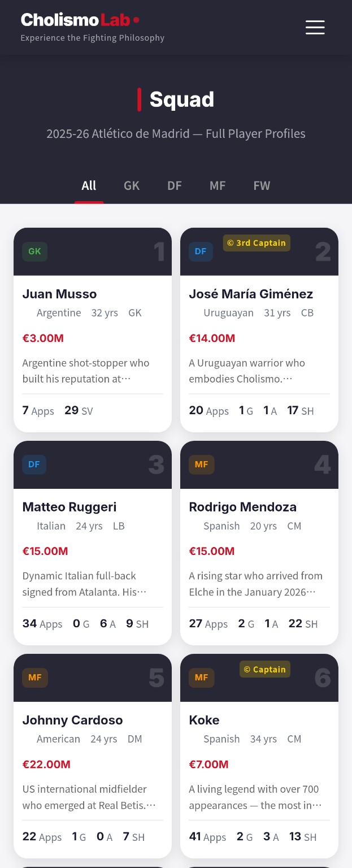This screenshot has height=868, width=352.
Task: Click the MF badge on Rodrigo Mendoza's card
Action: tap(201, 465)
